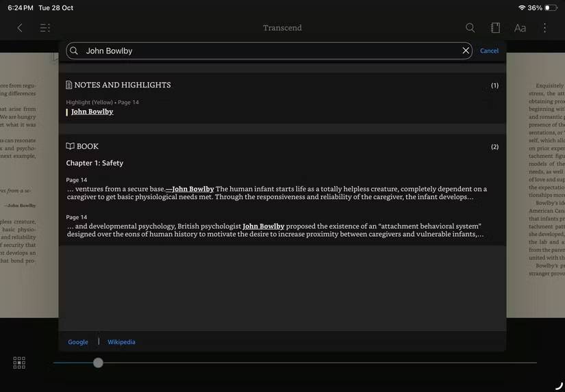Viewport: 565px width, 392px height.
Task: Open the three-dot more options menu
Action: click(545, 28)
